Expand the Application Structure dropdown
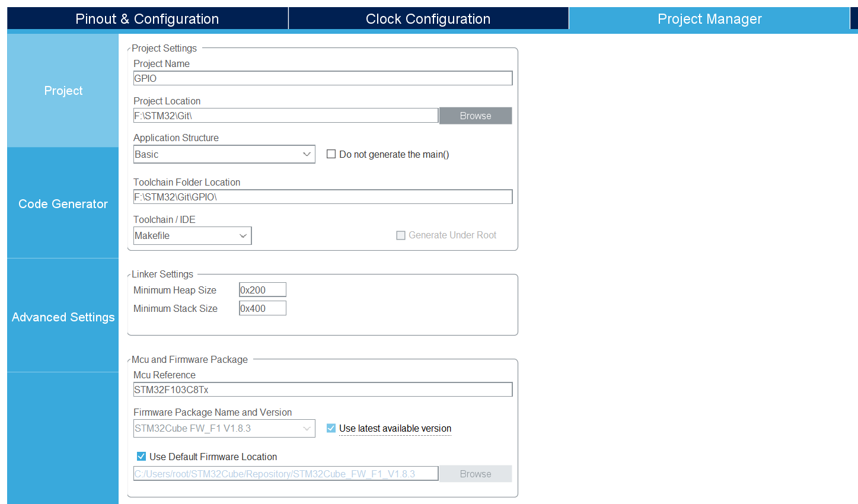 (x=224, y=154)
